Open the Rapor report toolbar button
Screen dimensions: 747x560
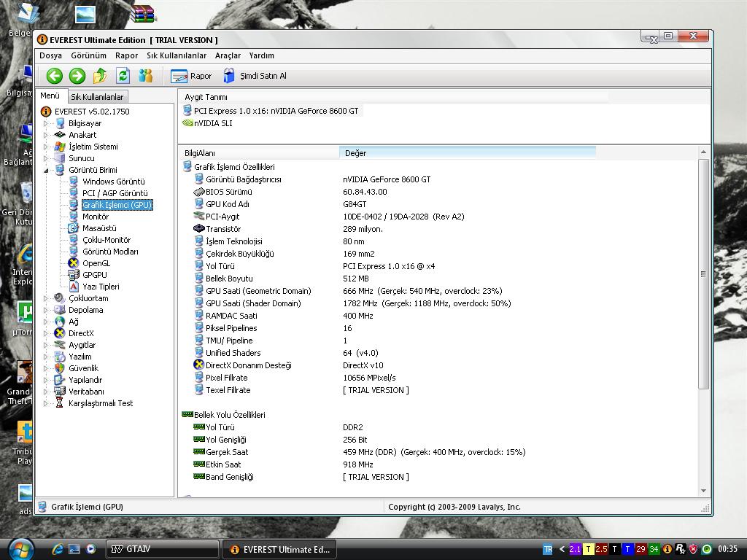tap(191, 76)
